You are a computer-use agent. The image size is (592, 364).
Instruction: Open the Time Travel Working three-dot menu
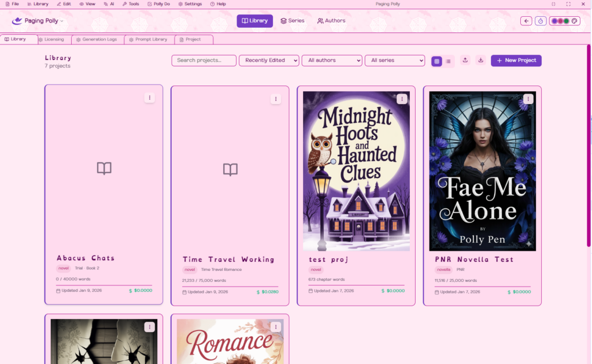click(x=276, y=99)
